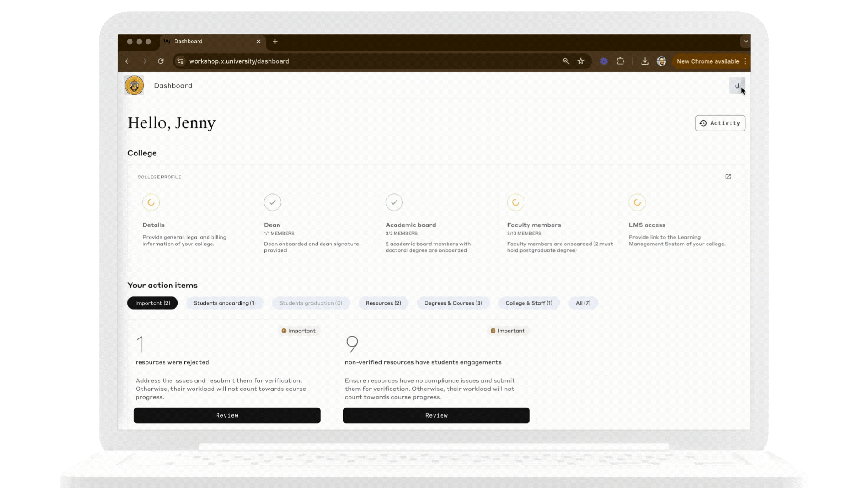Open the site info icon in address bar
Image resolution: width=868 pixels, height=488 pixels.
[180, 61]
